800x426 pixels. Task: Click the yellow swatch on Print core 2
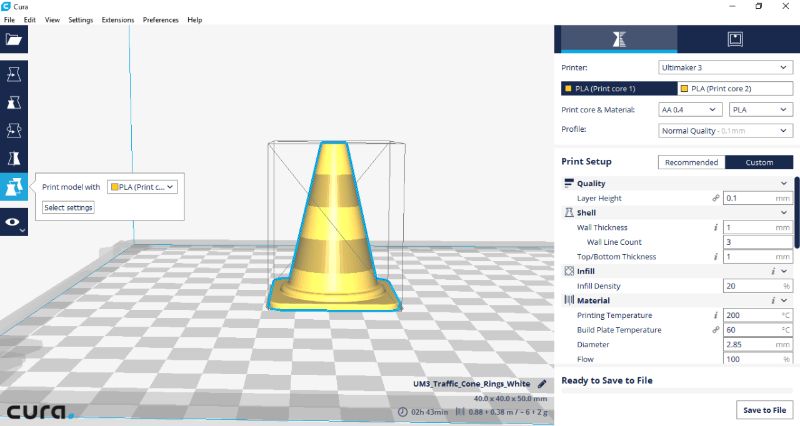[685, 88]
